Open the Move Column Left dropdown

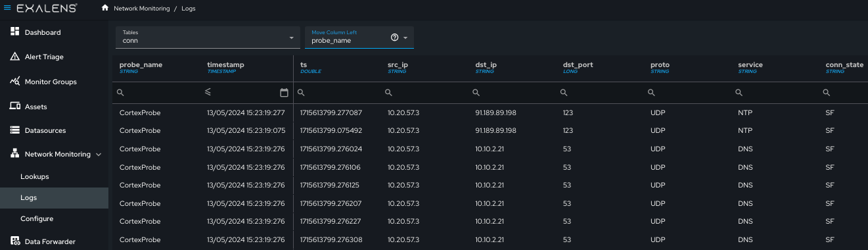(x=359, y=37)
